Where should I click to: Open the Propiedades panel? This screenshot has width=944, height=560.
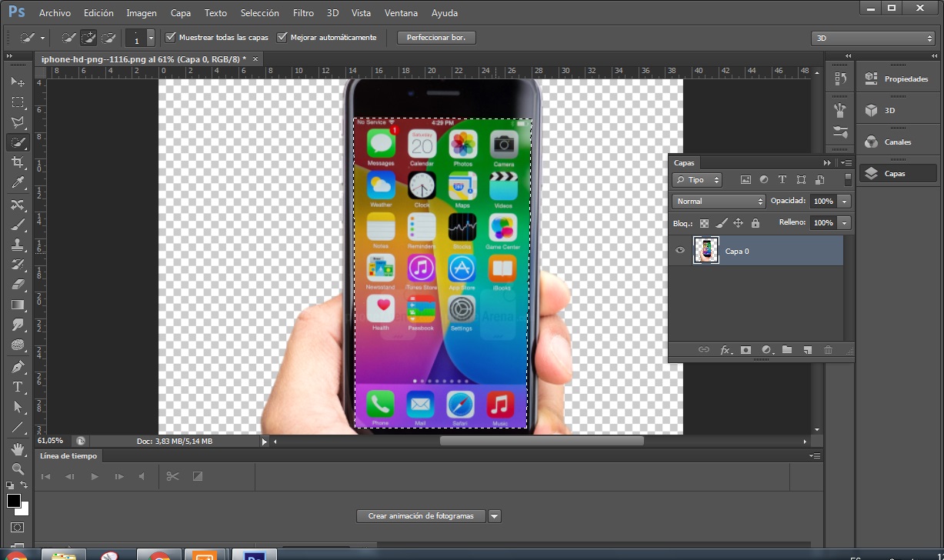[897, 78]
